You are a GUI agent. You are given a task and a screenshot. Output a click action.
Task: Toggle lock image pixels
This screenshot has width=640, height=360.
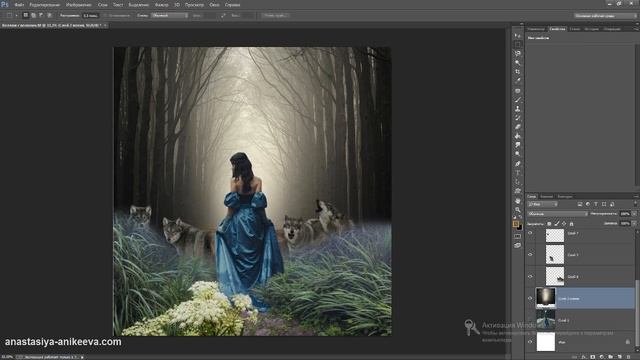pos(557,224)
